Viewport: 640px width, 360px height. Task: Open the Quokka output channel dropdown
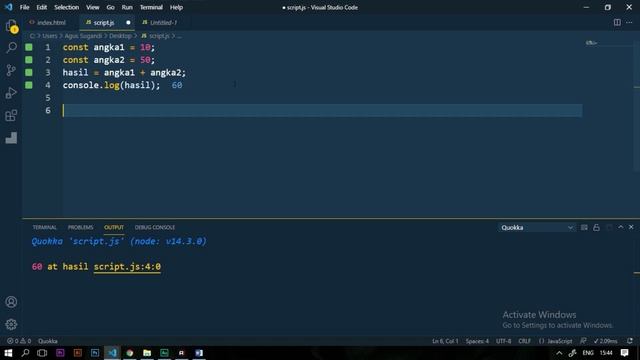536,228
